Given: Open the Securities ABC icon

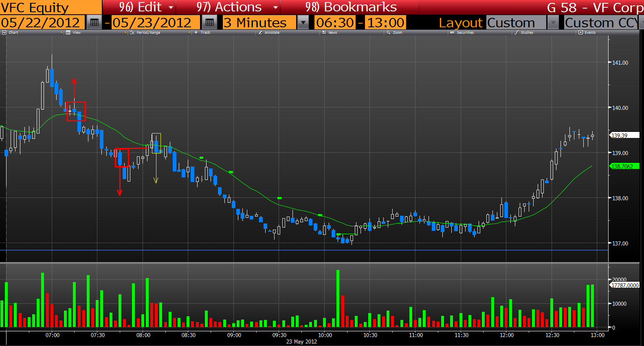Looking at the screenshot, I should pos(453,33).
